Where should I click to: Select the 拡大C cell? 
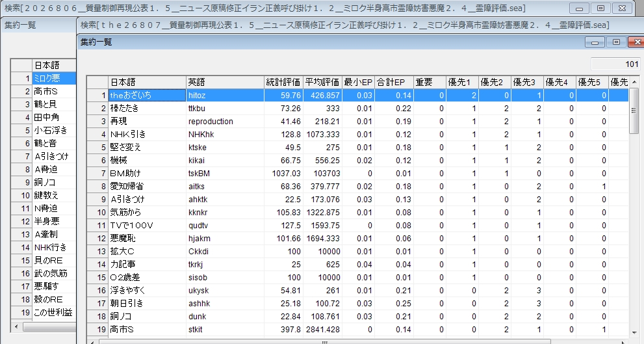tap(147, 252)
